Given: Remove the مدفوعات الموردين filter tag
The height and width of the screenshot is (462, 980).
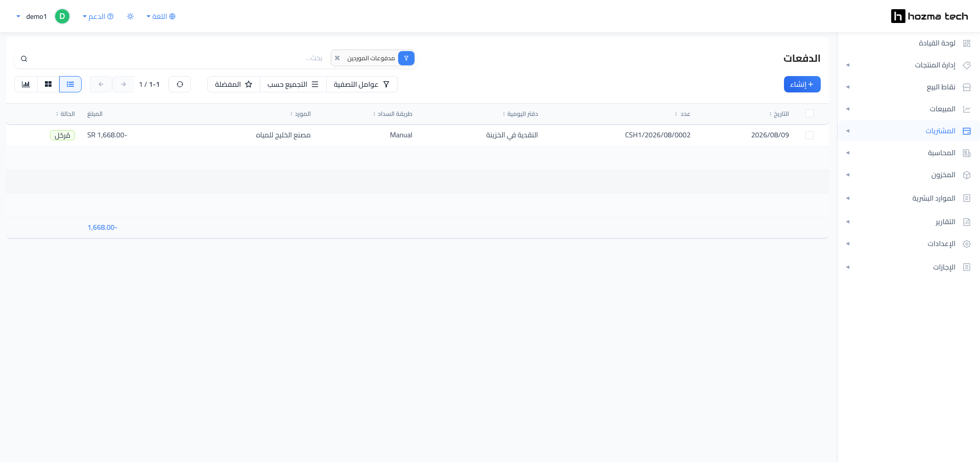Looking at the screenshot, I should click(x=337, y=58).
